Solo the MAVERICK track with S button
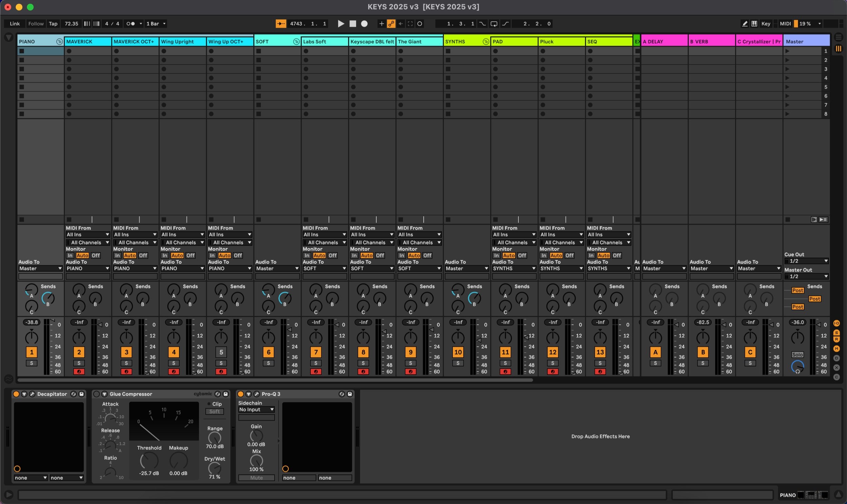847x504 pixels. 79,363
